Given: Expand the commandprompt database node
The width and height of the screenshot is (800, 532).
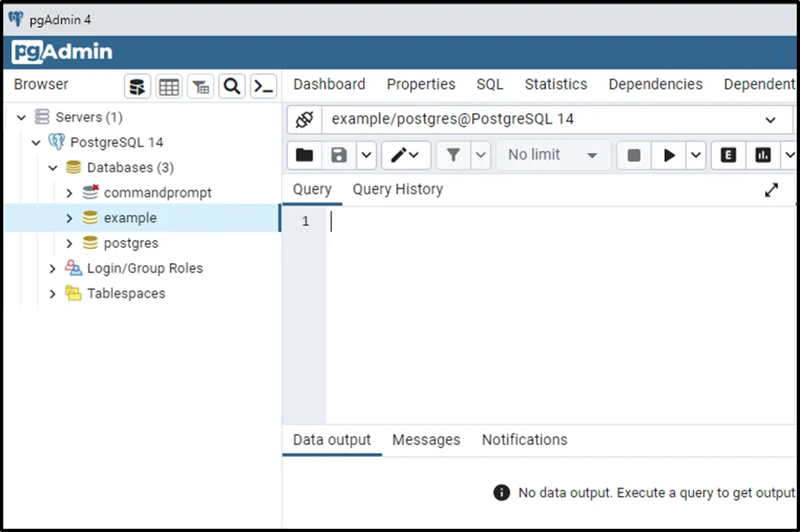Looking at the screenshot, I should (69, 193).
